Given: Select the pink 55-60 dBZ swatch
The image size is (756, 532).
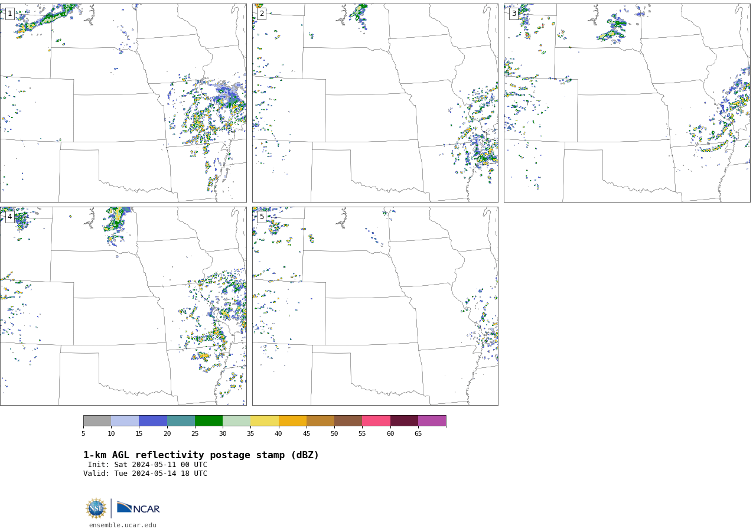Looking at the screenshot, I should point(376,421).
